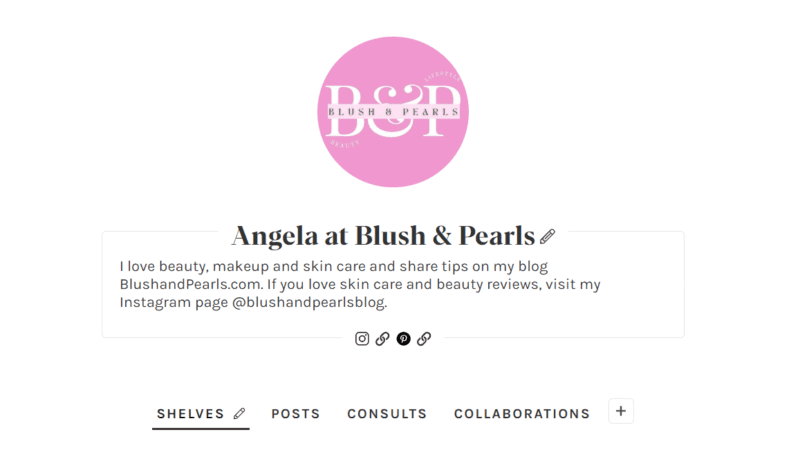Click the link icon right of Instagram

pyautogui.click(x=383, y=339)
